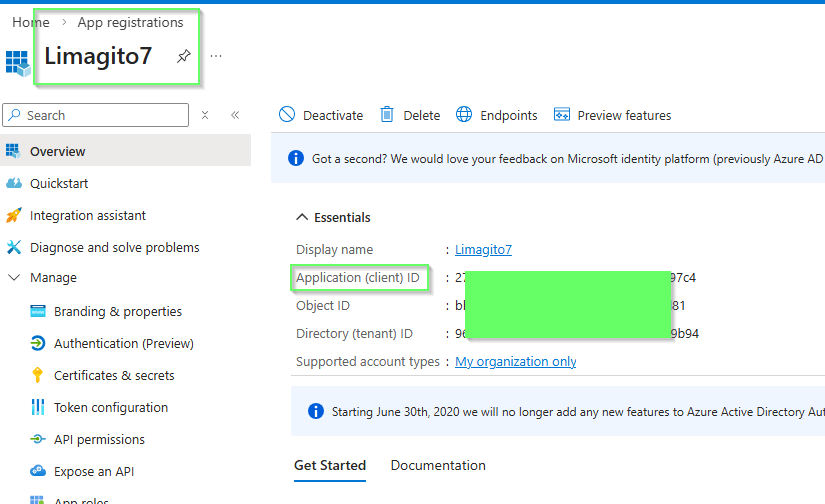Screen dimensions: 825x504
Task: Collapse the Manage section chevron
Action: click(x=14, y=277)
